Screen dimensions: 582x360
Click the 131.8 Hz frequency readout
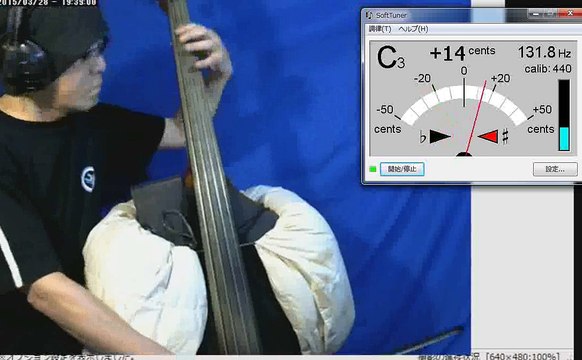(545, 52)
